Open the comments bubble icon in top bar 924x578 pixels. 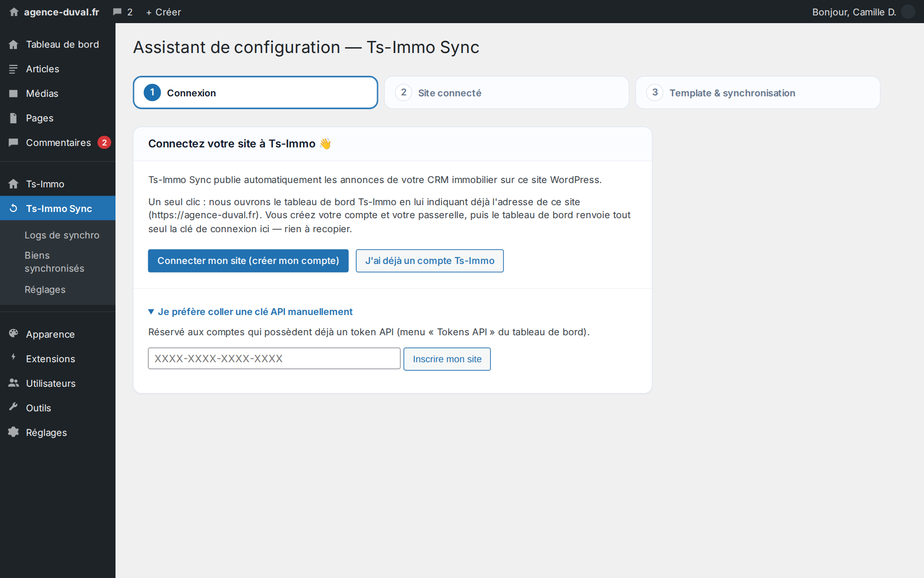click(117, 12)
